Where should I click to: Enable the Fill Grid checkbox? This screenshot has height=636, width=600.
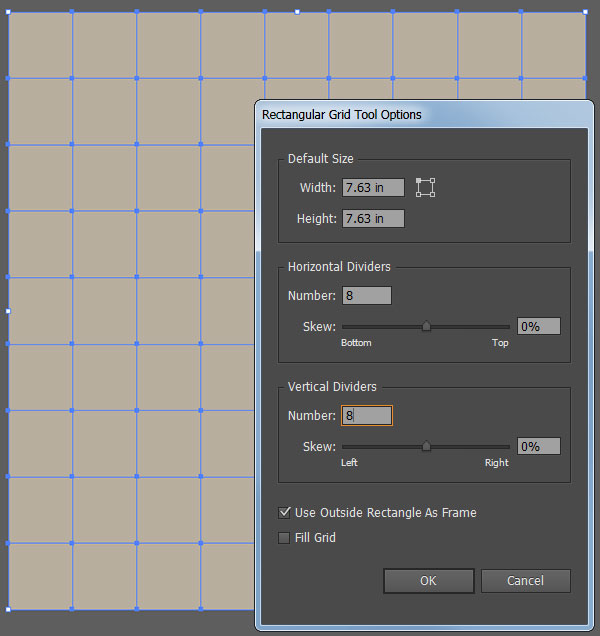coord(284,538)
